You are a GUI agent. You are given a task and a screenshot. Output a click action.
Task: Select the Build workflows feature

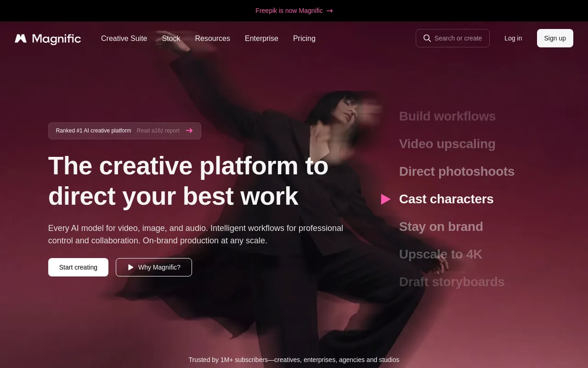pyautogui.click(x=447, y=116)
